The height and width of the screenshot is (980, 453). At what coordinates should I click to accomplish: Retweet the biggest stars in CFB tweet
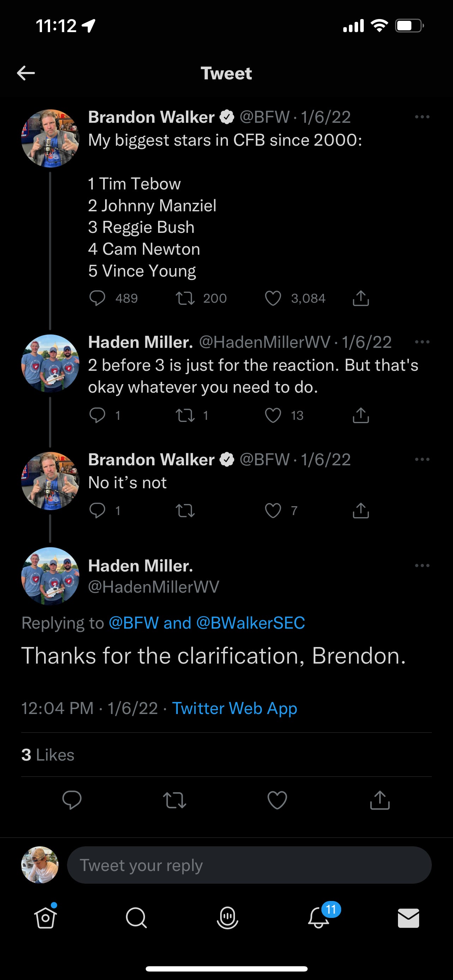click(185, 298)
